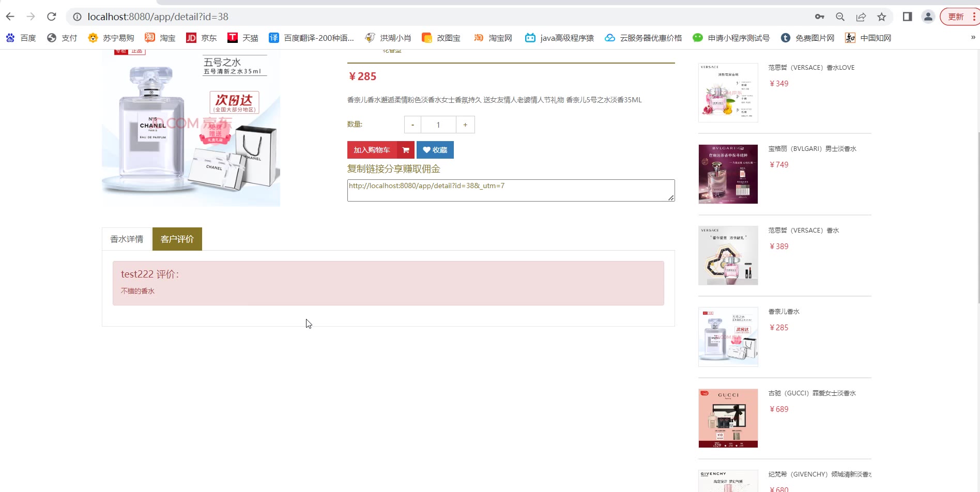Switch to the 香水详情 tab

point(127,239)
